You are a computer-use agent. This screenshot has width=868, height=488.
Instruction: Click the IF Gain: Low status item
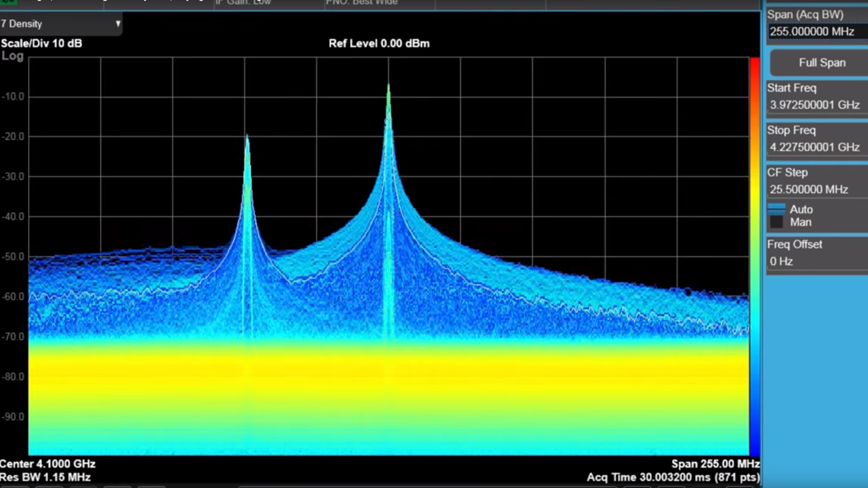243,3
